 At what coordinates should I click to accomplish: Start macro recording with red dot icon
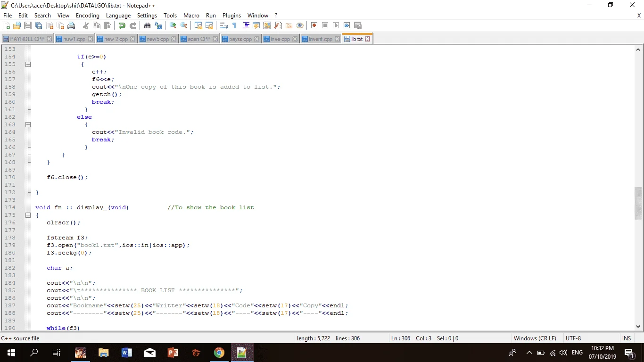[314, 25]
